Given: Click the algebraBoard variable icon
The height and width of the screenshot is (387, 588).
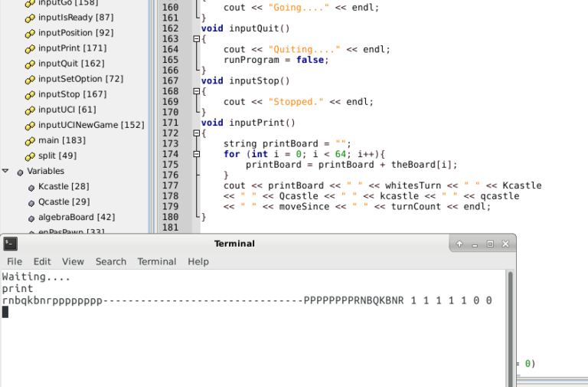Looking at the screenshot, I should tap(31, 218).
